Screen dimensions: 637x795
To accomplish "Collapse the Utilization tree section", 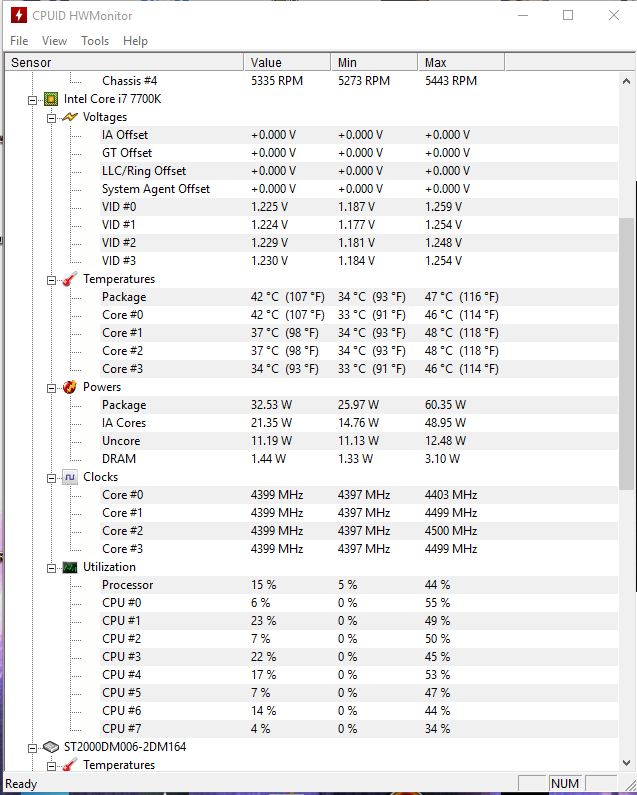I will (51, 569).
